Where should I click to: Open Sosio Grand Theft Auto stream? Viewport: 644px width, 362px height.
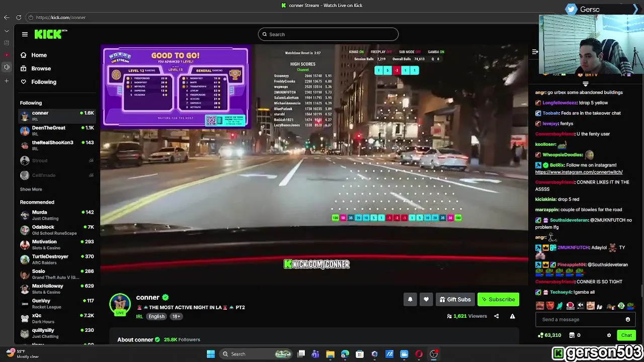(x=57, y=274)
